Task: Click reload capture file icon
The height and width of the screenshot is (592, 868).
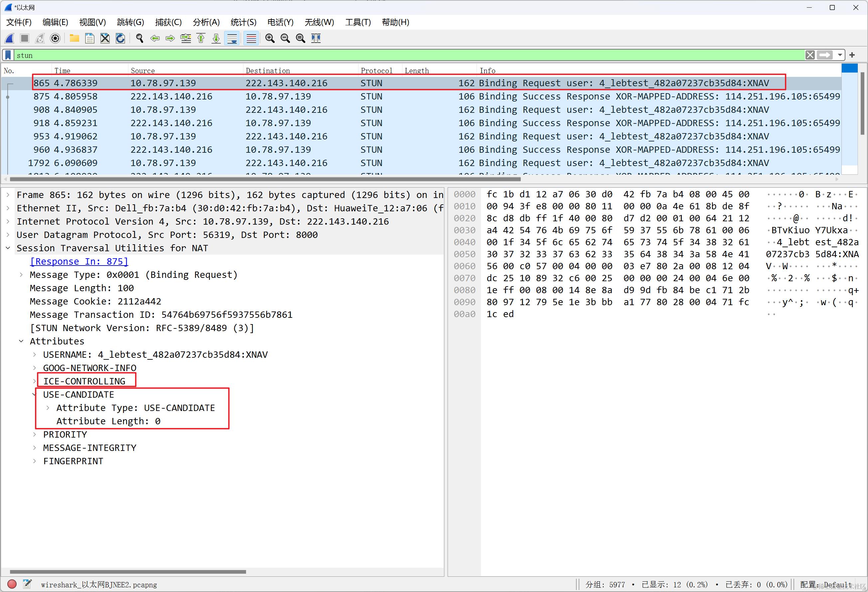Action: [120, 38]
